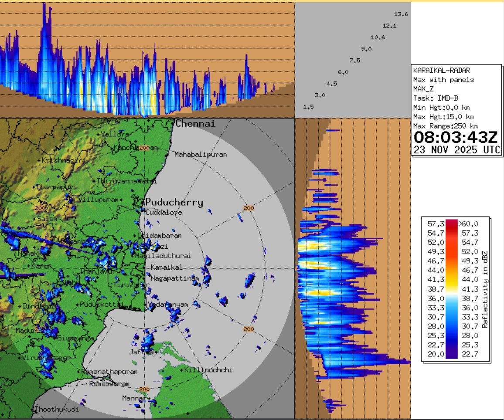Click the Villupuram label
This screenshot has width=504, height=420.
[x=99, y=200]
